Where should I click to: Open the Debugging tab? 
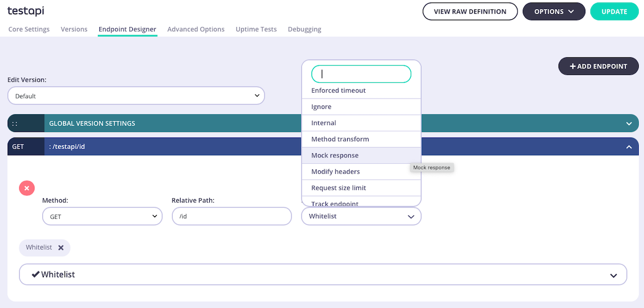[x=304, y=29]
